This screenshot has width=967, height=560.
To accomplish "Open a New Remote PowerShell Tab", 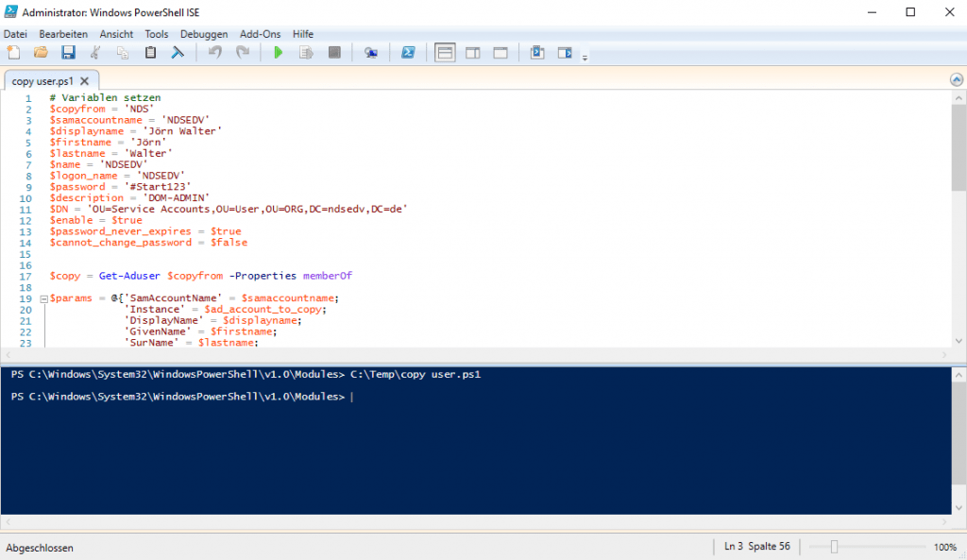I will pos(370,52).
